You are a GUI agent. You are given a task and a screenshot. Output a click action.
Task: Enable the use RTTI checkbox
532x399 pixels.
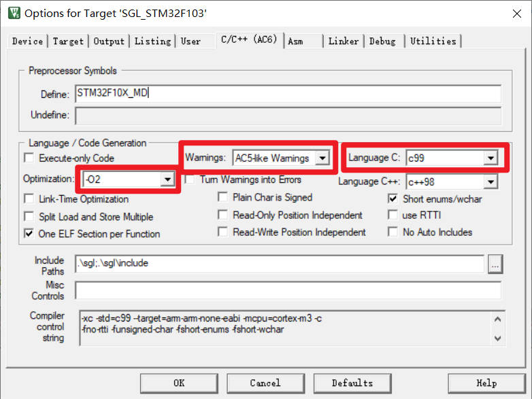pos(393,215)
